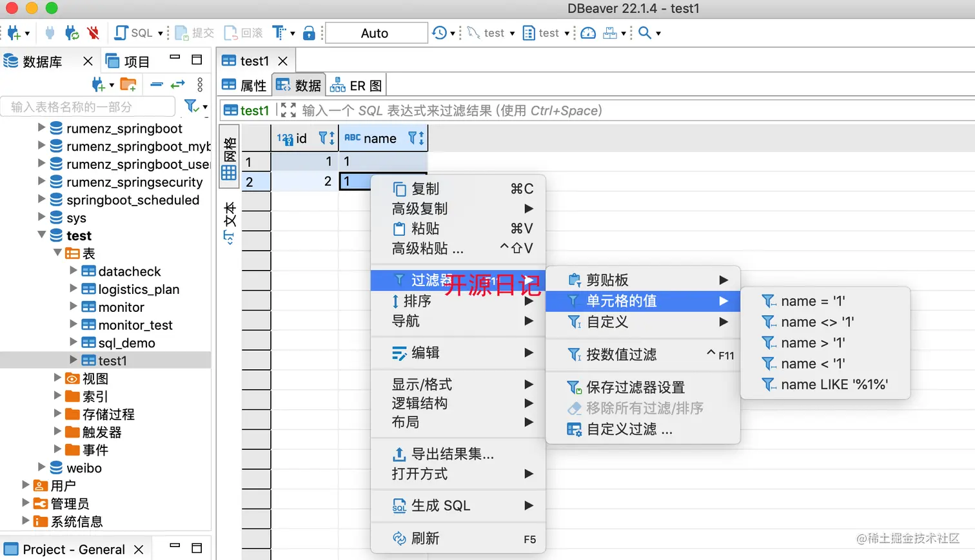Viewport: 975px width, 560px height.
Task: Click the disconnect red plug icon
Action: pos(93,33)
